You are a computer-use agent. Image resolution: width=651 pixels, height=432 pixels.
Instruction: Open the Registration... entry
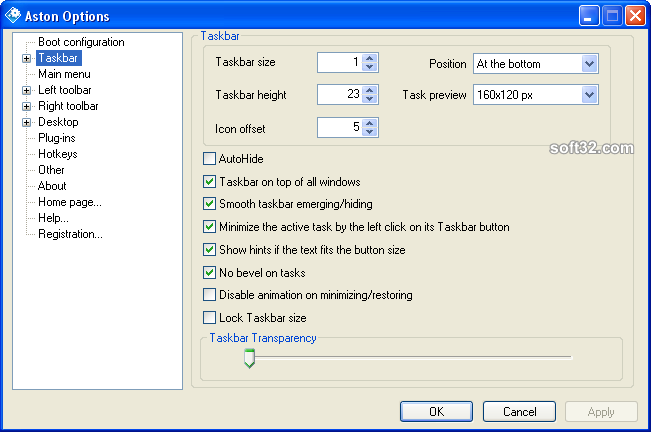(70, 234)
